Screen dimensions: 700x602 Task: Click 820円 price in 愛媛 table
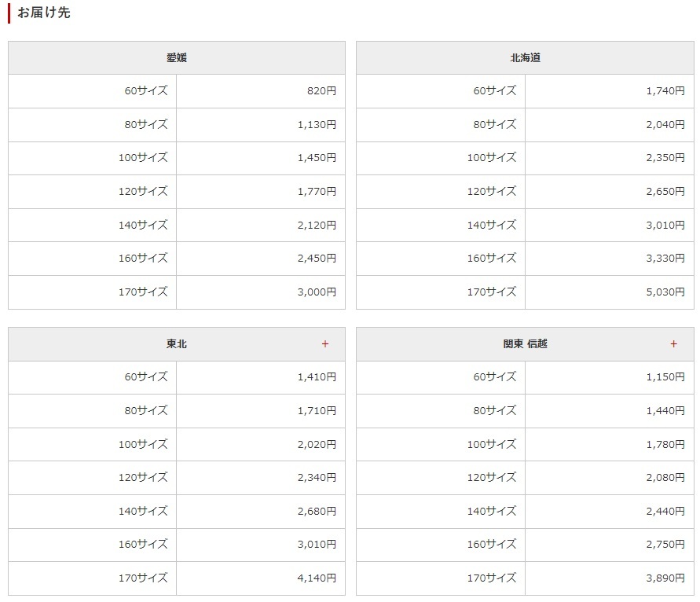[321, 91]
